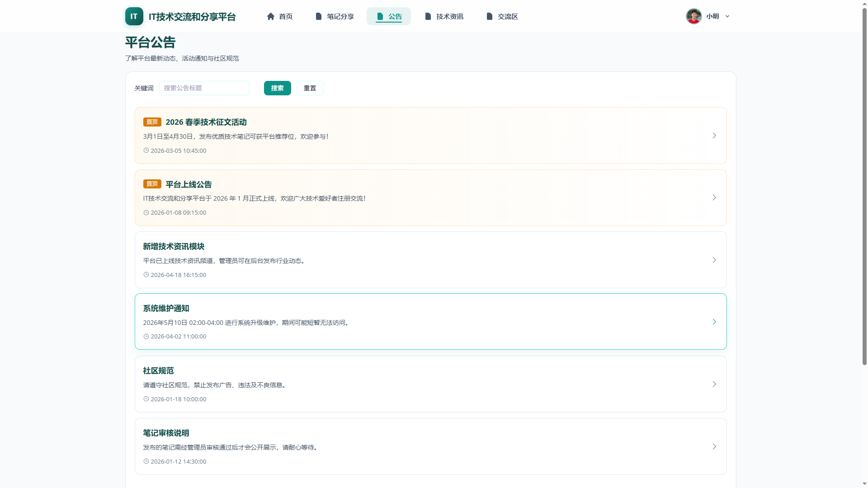Click the page vertical scrollbar thumb
Image resolution: width=868 pixels, height=488 pixels.
[864, 185]
